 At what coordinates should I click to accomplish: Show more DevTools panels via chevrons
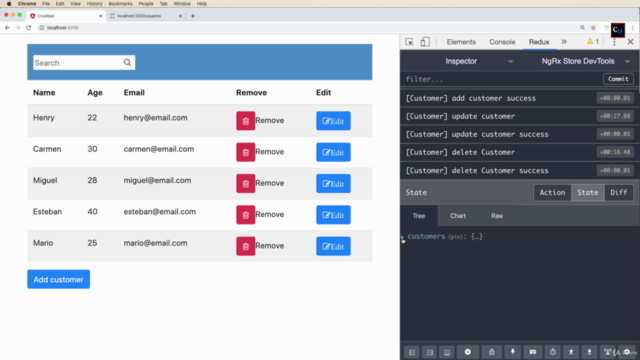point(564,42)
